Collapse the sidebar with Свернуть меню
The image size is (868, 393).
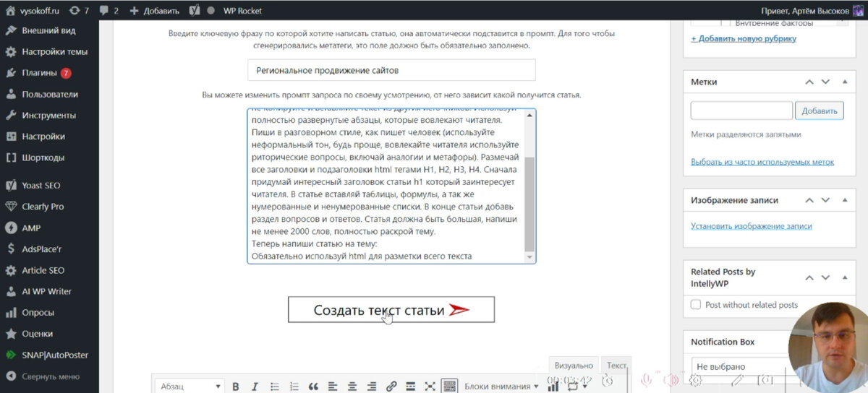(x=49, y=376)
